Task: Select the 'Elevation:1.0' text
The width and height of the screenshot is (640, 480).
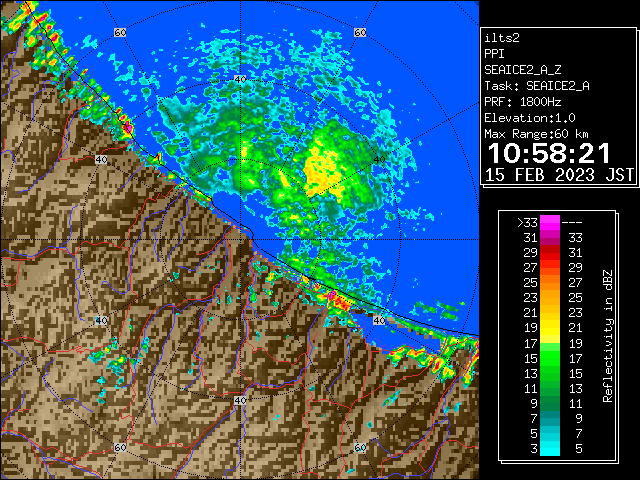Action: pyautogui.click(x=530, y=118)
